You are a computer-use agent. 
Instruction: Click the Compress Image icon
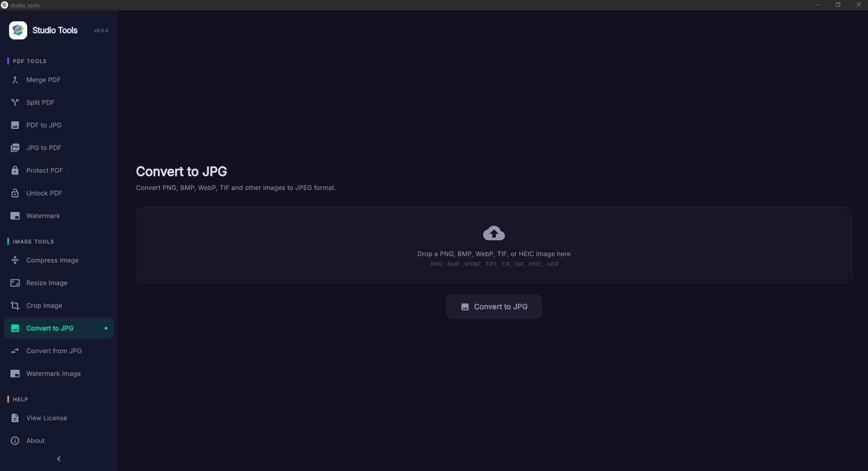(x=15, y=260)
